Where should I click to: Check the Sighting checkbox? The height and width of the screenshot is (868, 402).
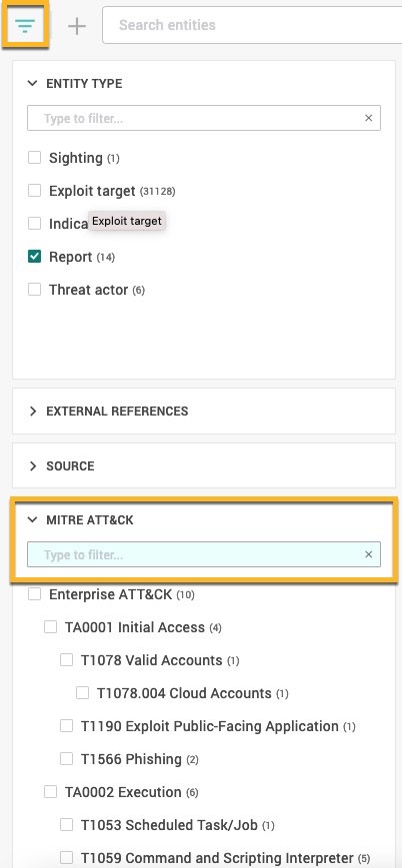pos(34,158)
